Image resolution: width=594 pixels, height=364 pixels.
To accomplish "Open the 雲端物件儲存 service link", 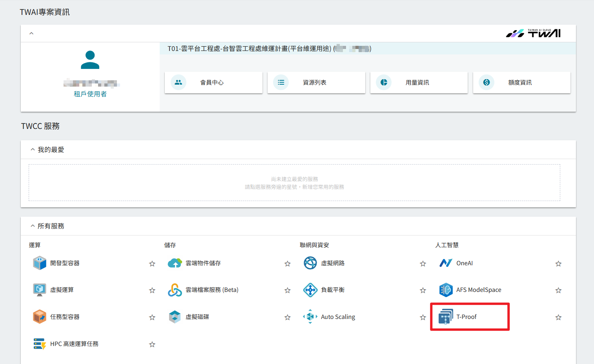I will click(203, 263).
